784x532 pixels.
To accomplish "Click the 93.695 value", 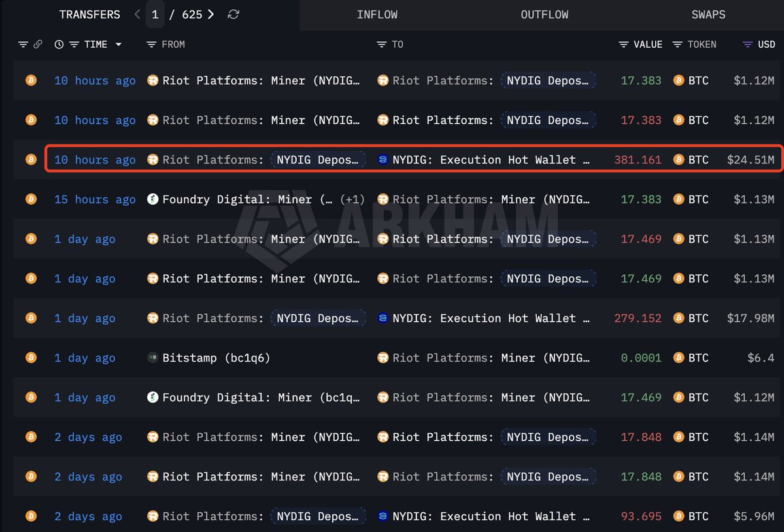I will 641,516.
